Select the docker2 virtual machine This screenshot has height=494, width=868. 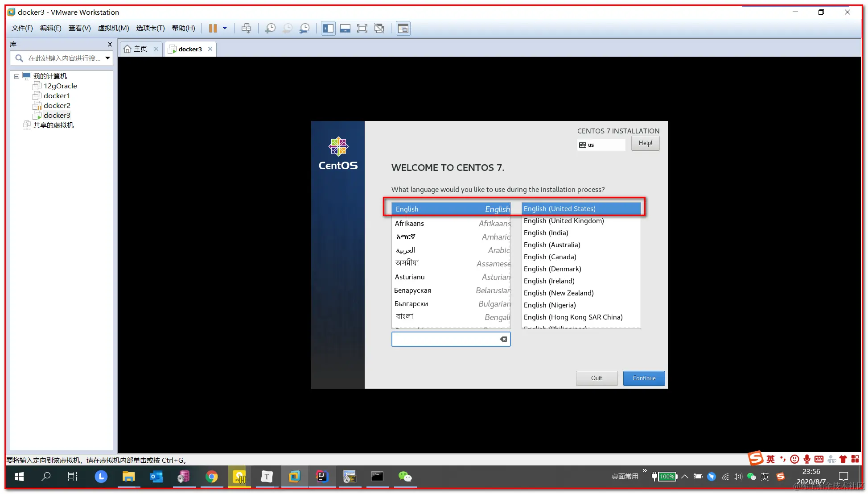coord(57,105)
